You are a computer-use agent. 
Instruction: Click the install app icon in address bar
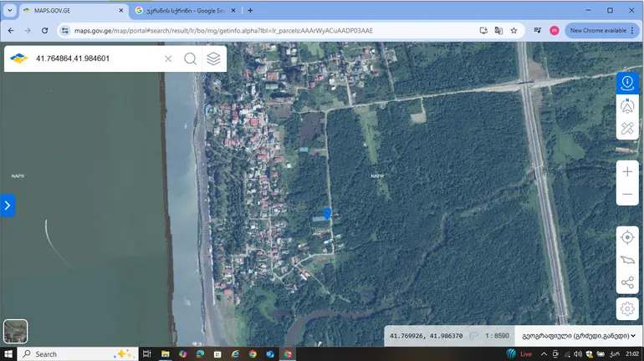click(x=483, y=30)
